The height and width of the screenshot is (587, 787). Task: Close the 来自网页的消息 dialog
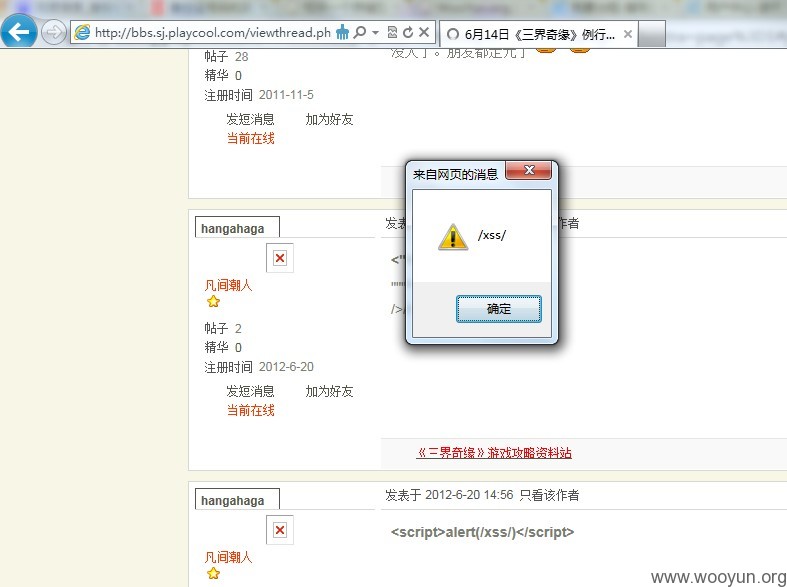point(529,170)
